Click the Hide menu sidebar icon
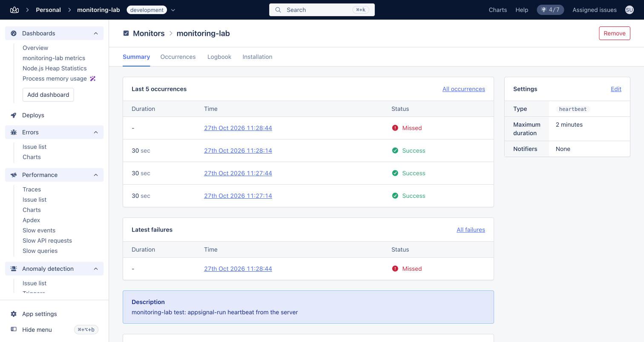The height and width of the screenshot is (342, 644). (14, 330)
